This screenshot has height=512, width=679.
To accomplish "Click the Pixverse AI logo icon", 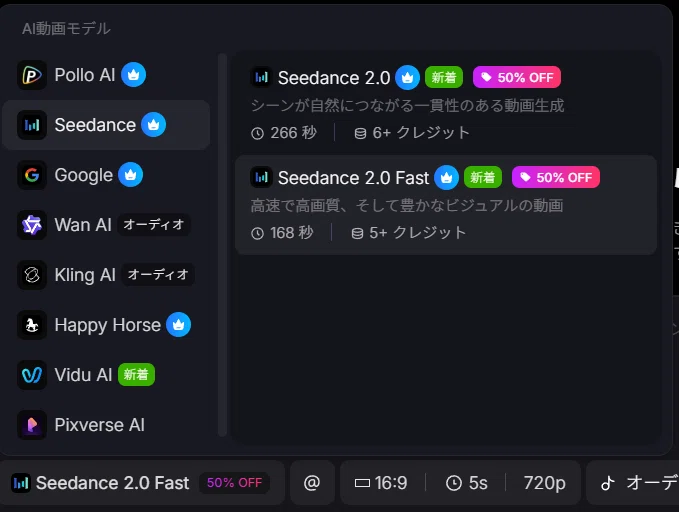I will 32,425.
